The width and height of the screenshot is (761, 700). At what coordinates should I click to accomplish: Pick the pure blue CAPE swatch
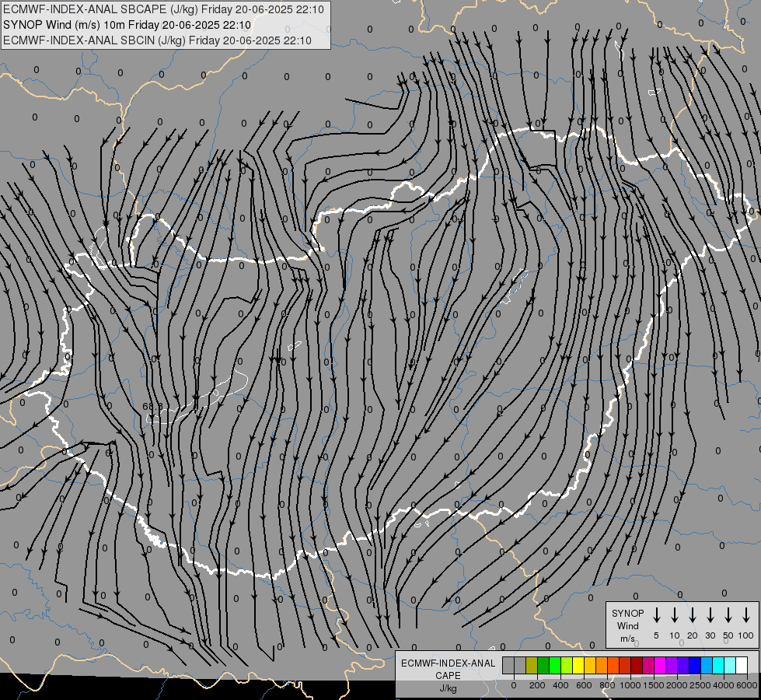(x=694, y=665)
